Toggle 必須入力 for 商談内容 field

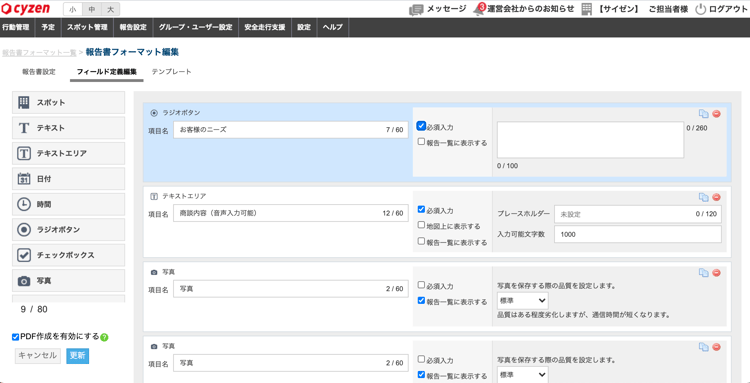(421, 209)
